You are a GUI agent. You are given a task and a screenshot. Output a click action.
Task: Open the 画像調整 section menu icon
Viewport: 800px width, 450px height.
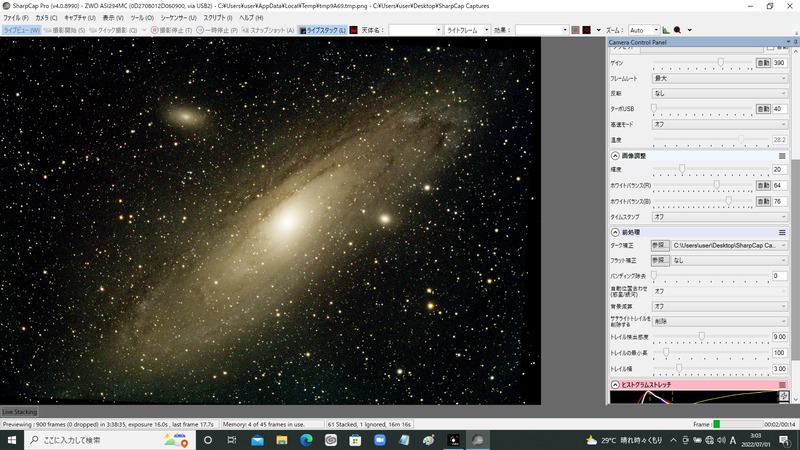tap(782, 156)
